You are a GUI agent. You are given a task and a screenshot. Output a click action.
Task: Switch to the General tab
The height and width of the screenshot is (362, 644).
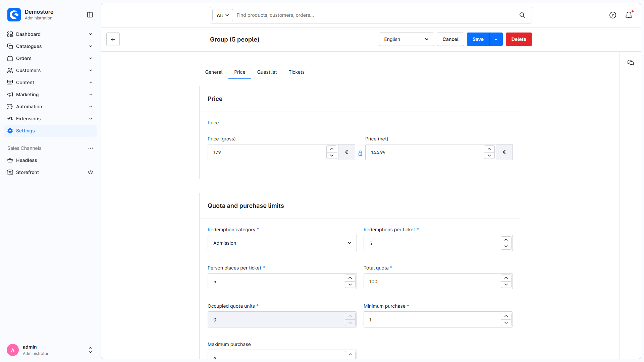214,72
